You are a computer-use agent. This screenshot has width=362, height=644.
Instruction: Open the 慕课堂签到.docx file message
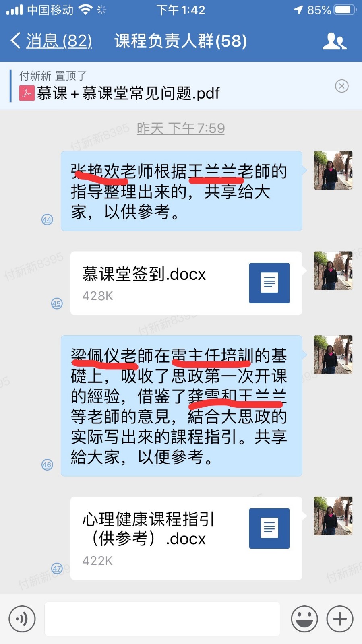[x=186, y=283]
